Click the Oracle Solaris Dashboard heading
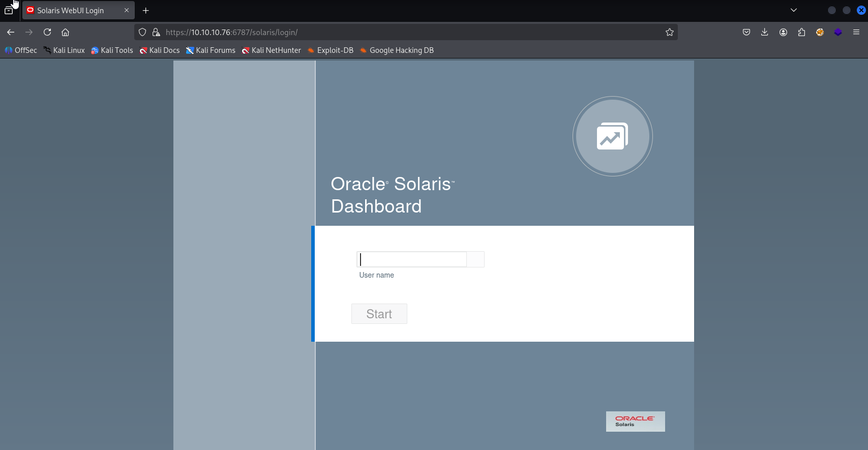The height and width of the screenshot is (450, 868). click(x=393, y=195)
